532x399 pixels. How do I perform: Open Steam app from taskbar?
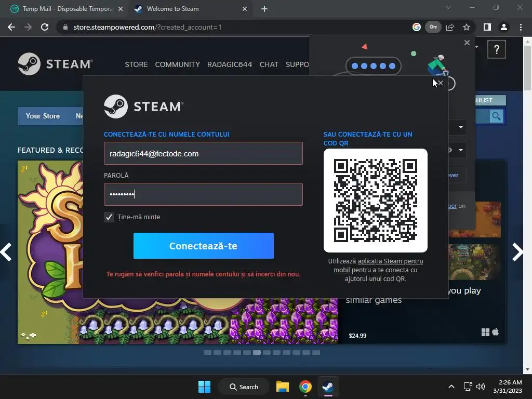[328, 387]
